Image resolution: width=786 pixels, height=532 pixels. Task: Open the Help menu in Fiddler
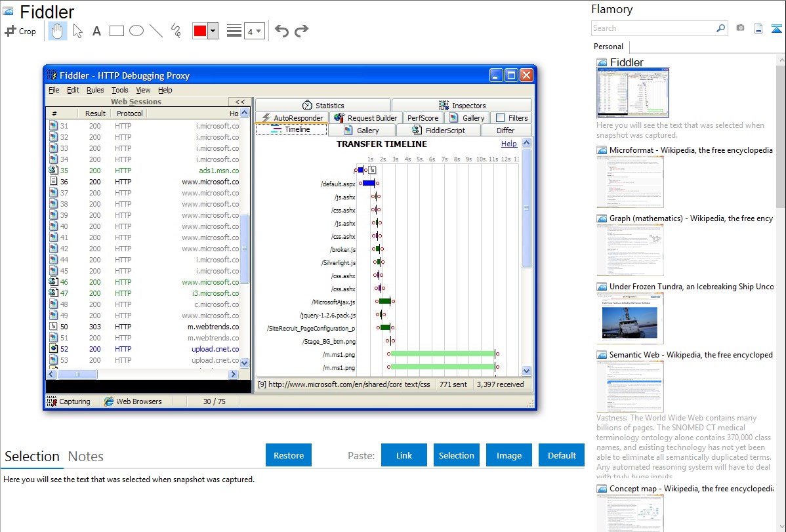tap(165, 91)
